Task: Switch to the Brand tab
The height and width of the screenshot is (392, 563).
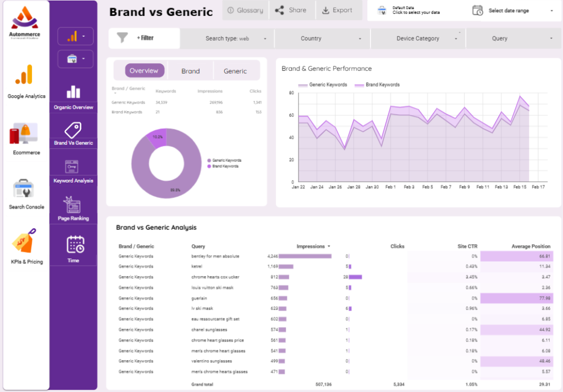Action: click(x=190, y=71)
